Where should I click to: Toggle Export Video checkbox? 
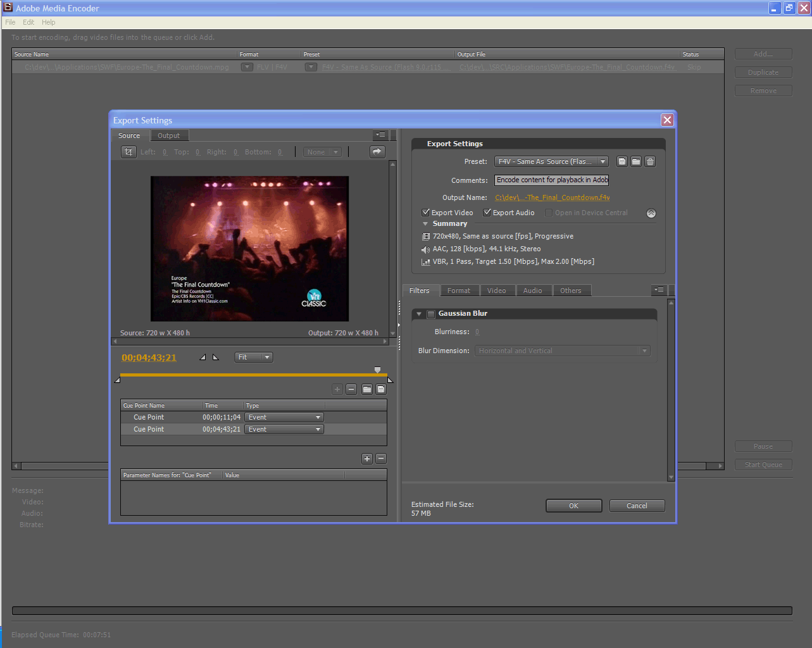click(x=426, y=213)
